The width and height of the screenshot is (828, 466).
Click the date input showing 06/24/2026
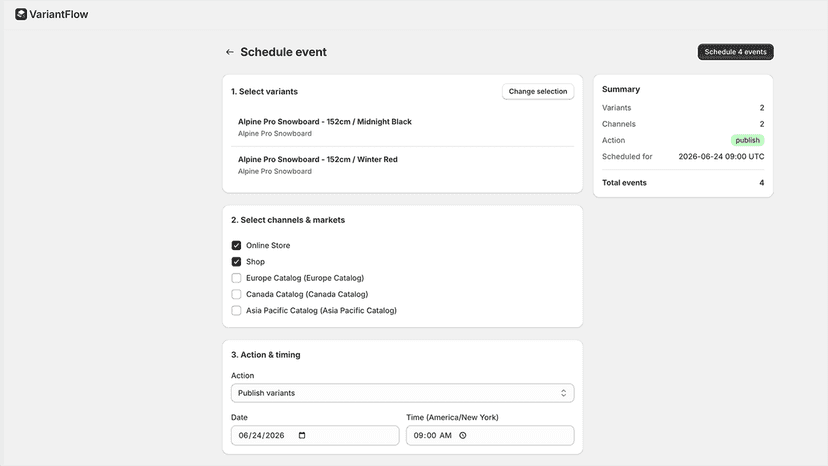315,435
